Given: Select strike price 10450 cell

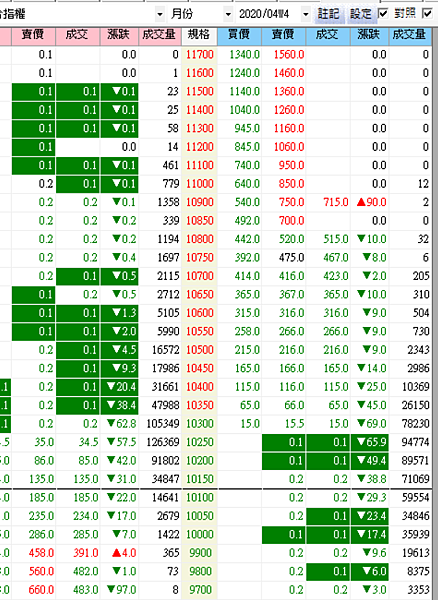Looking at the screenshot, I should (x=199, y=368).
